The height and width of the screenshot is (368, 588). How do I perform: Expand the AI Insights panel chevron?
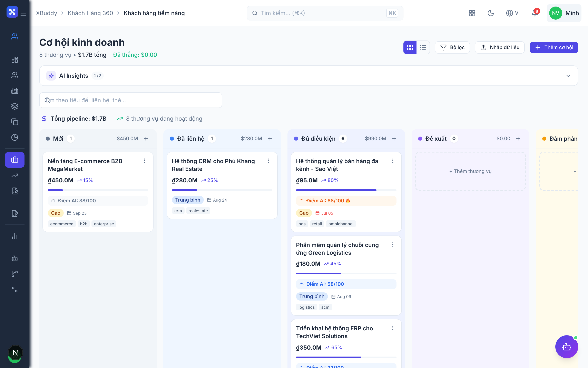(x=568, y=76)
